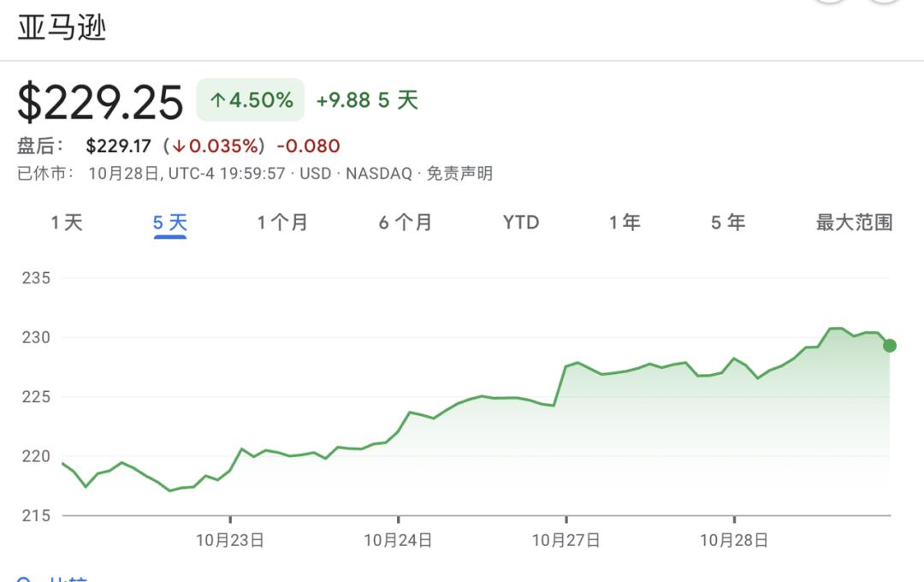This screenshot has height=582, width=924.
Task: Click the up arrow in percent badge
Action: tap(217, 101)
